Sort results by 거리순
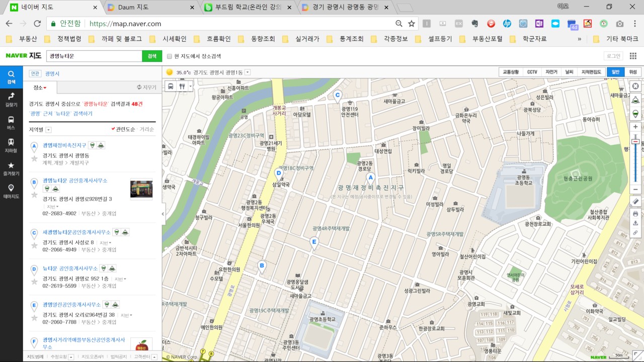Viewport: 644px width, 362px height. [x=146, y=130]
